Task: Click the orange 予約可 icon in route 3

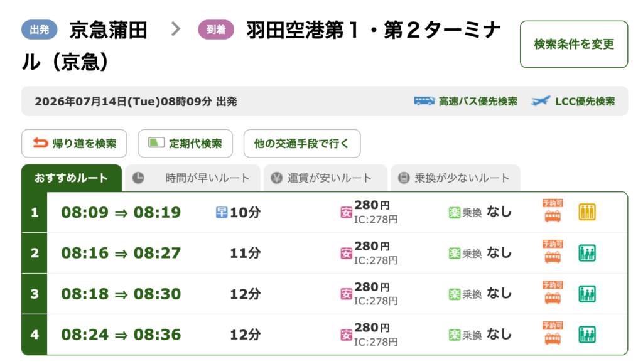Action: click(553, 292)
